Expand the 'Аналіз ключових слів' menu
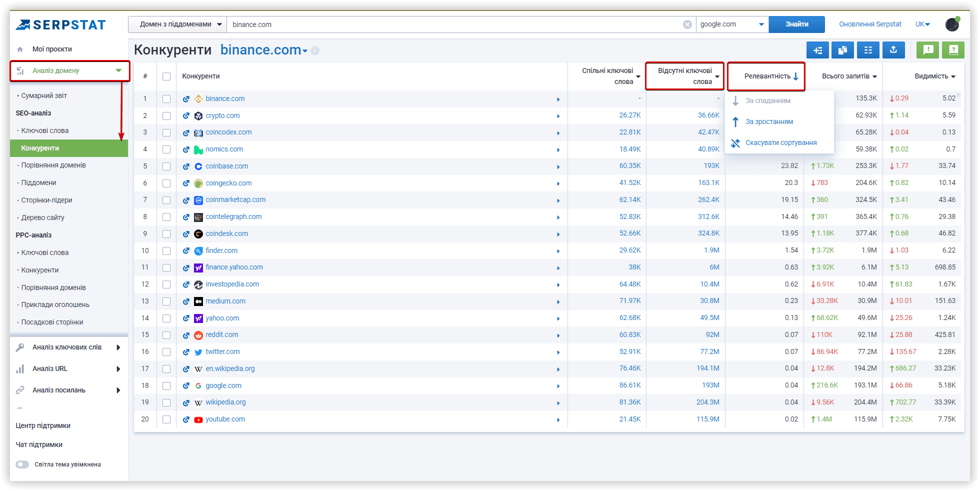 click(67, 347)
